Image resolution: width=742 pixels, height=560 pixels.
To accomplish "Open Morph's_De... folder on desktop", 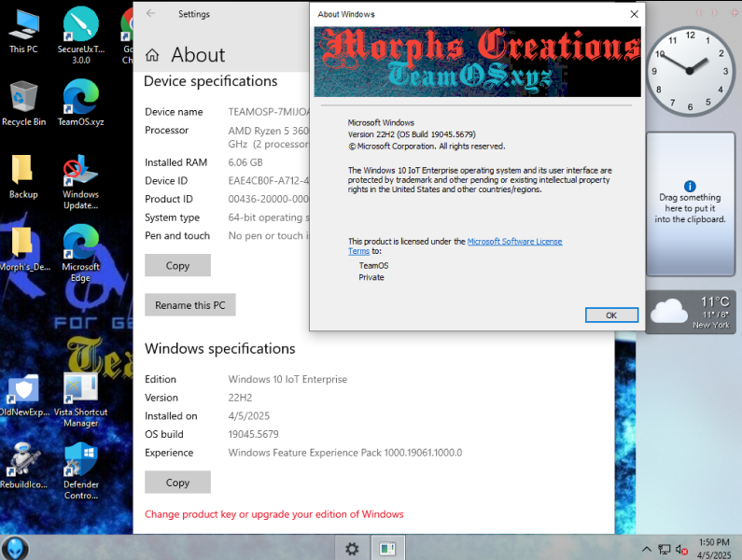I will (x=23, y=249).
